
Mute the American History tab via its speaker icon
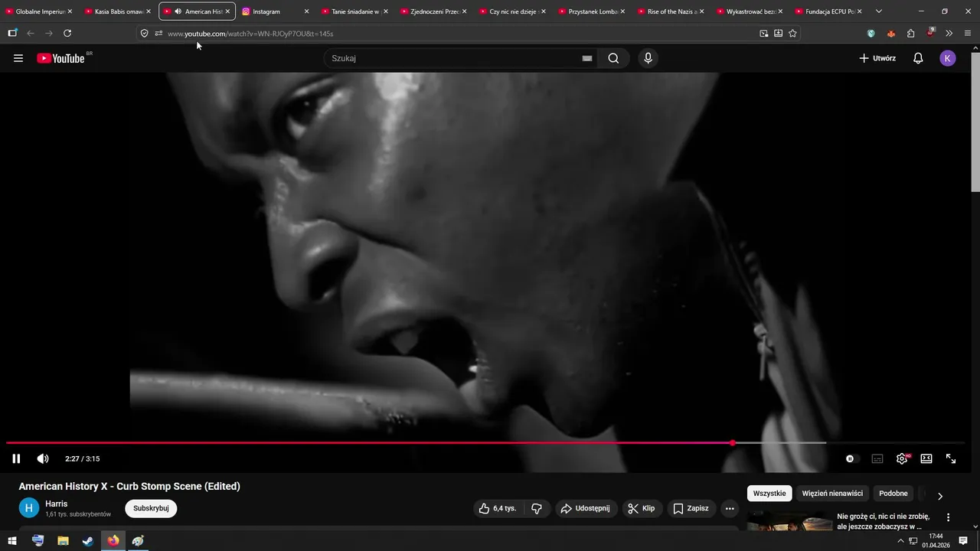click(178, 11)
